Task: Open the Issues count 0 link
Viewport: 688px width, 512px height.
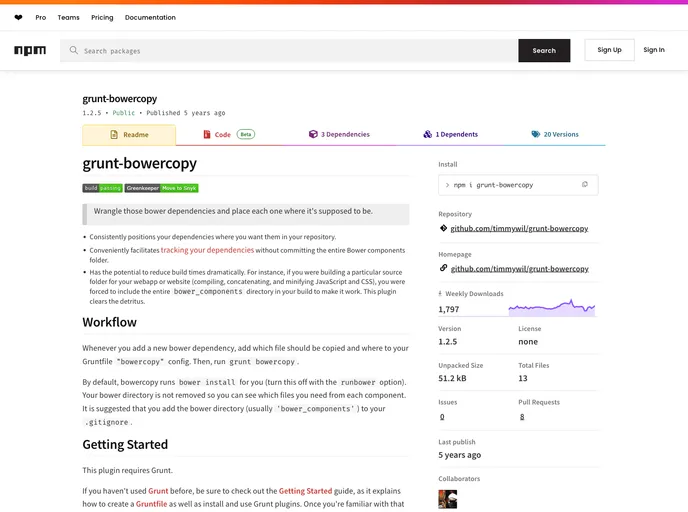Action: [x=442, y=416]
